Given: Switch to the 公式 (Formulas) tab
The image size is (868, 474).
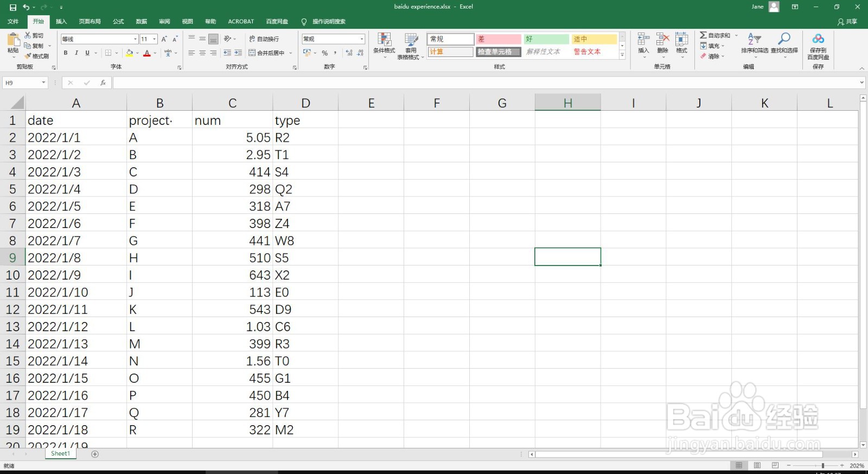Looking at the screenshot, I should [x=118, y=22].
